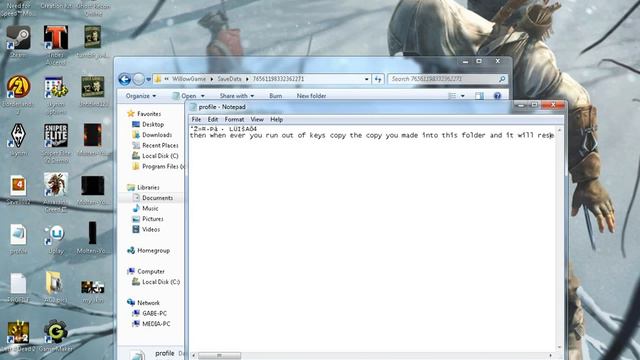Click the Explorer search magnifier icon
The height and width of the screenshot is (360, 640).
(502, 79)
